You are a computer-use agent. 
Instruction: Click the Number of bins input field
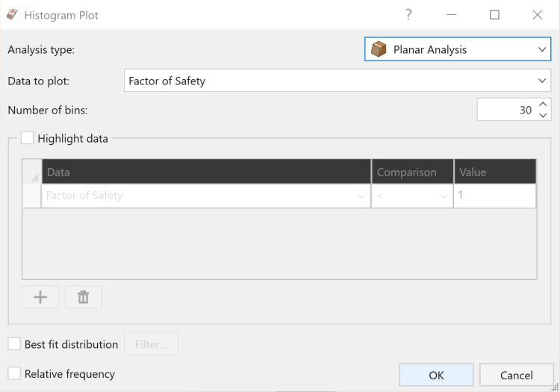[x=507, y=110]
